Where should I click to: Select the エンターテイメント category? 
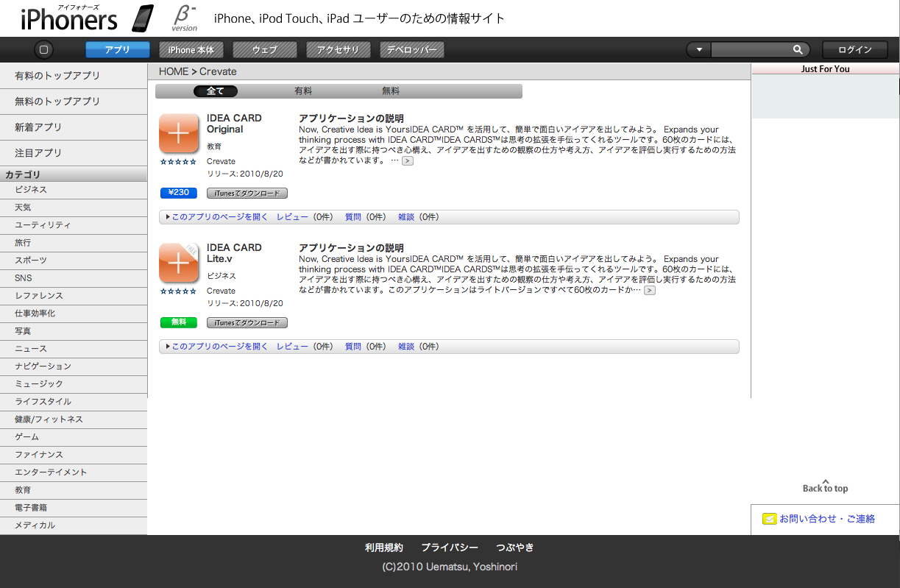click(x=74, y=472)
